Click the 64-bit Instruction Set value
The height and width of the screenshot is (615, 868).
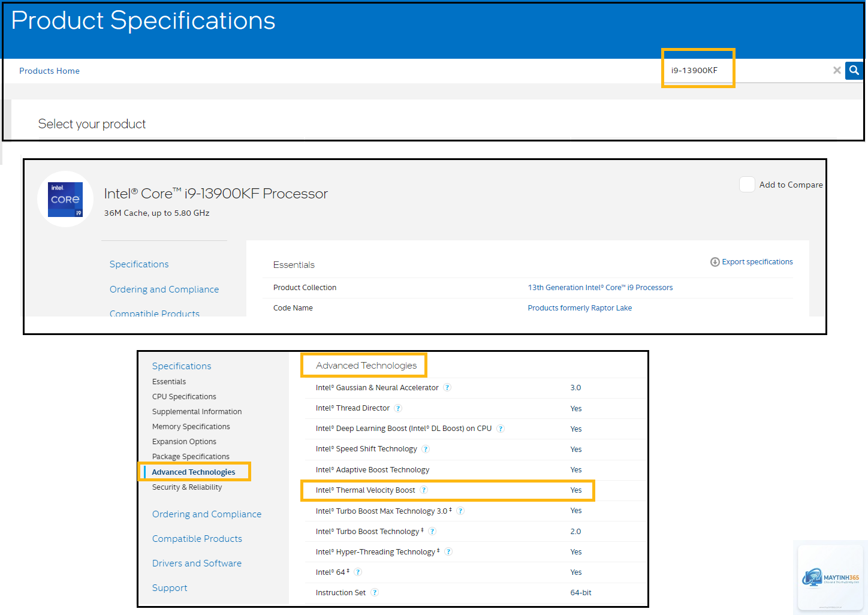[x=581, y=593]
